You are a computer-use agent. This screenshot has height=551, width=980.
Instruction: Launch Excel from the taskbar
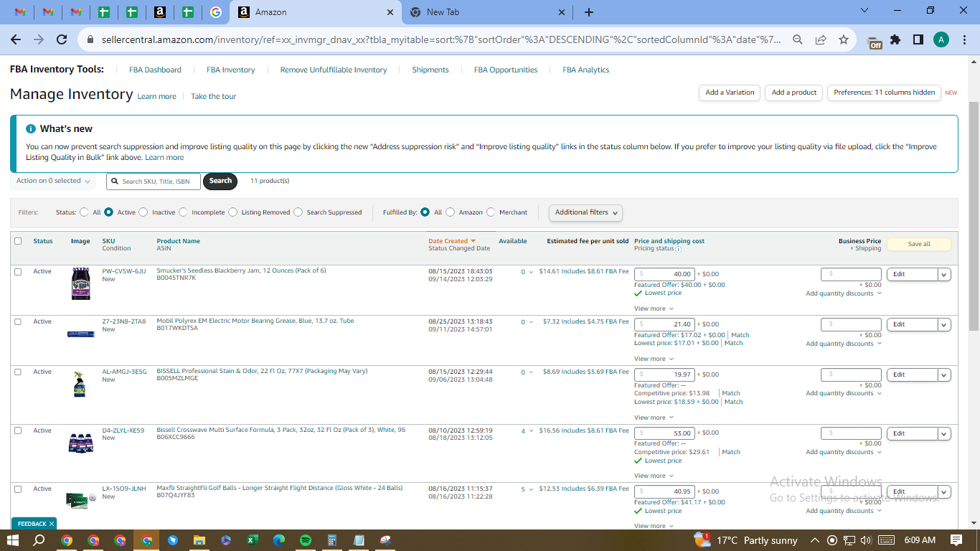(252, 540)
